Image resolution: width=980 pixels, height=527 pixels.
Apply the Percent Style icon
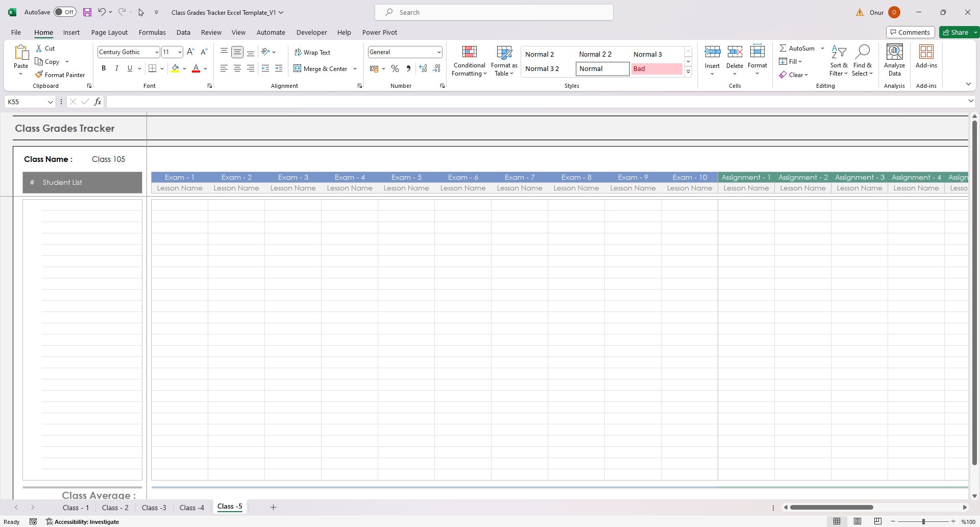[395, 68]
